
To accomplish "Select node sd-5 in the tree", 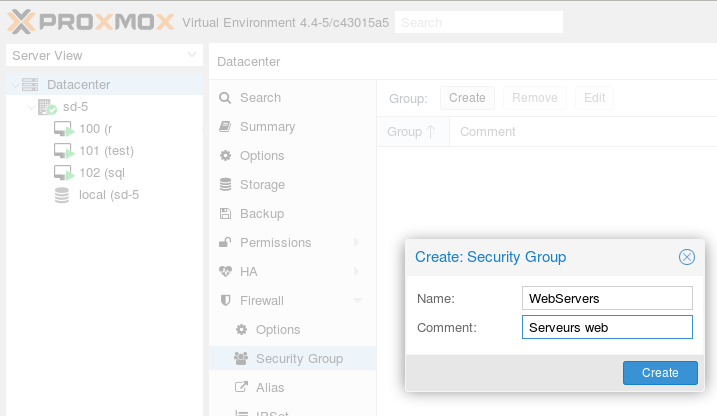I will click(104, 107).
